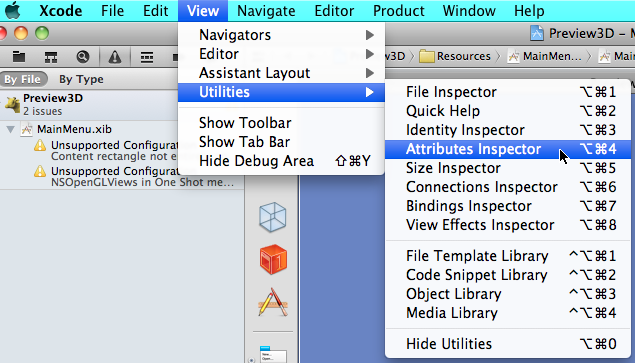Click the orange First Responder cube icon
The image size is (635, 363).
pyautogui.click(x=273, y=259)
